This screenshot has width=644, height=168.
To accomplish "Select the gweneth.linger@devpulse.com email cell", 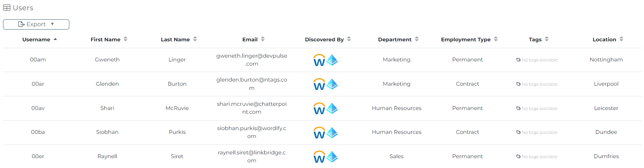I will tap(252, 60).
